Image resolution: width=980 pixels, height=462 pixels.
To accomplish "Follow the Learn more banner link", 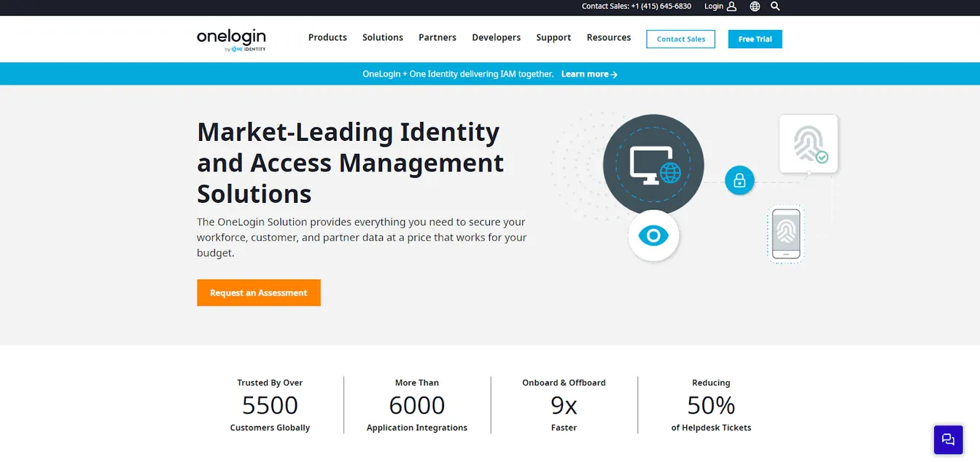I will 589,74.
